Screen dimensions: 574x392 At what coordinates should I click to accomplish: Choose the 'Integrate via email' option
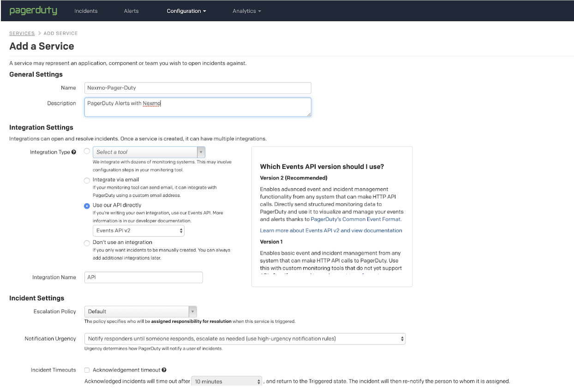tap(87, 180)
